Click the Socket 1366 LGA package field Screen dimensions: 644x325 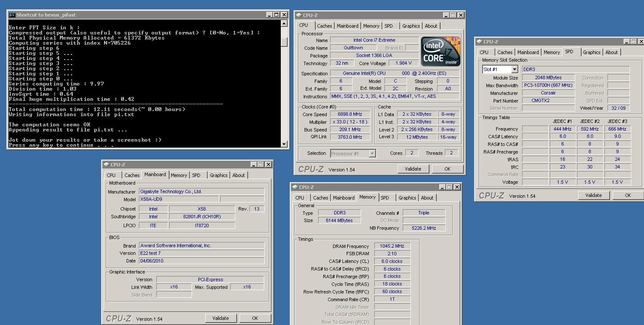[x=374, y=55]
